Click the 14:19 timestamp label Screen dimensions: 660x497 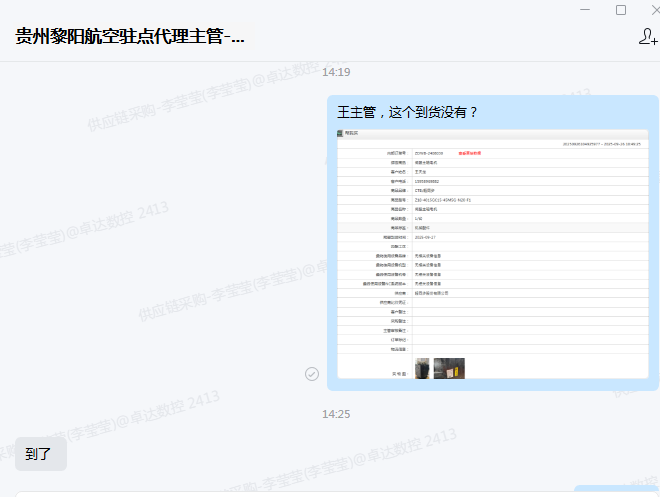(x=336, y=72)
